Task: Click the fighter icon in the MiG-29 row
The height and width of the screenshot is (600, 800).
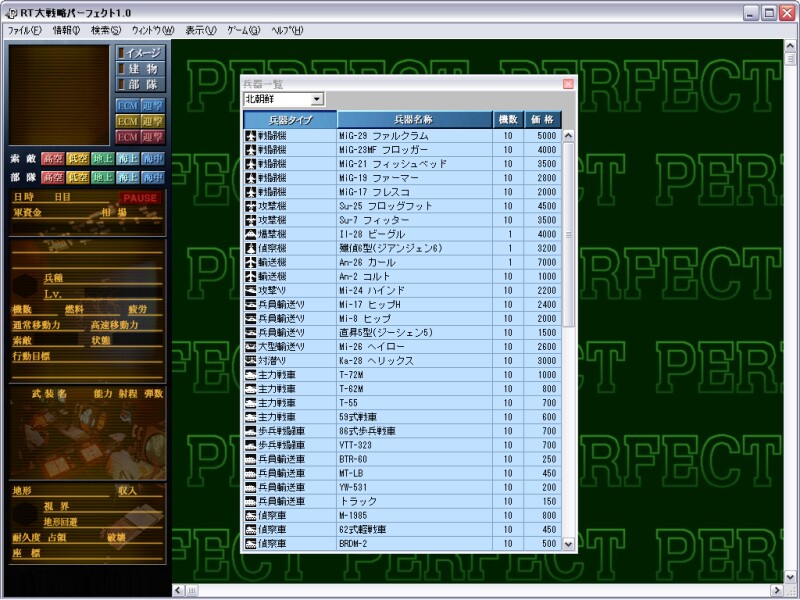Action: click(251, 135)
